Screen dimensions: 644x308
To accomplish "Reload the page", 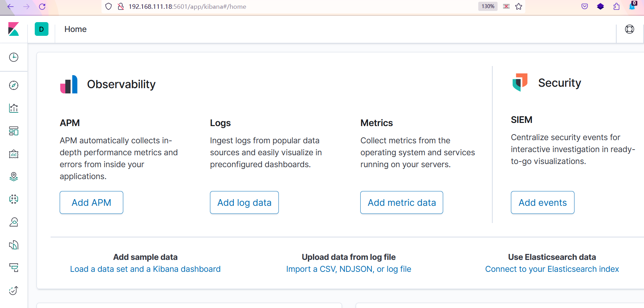I will (42, 6).
